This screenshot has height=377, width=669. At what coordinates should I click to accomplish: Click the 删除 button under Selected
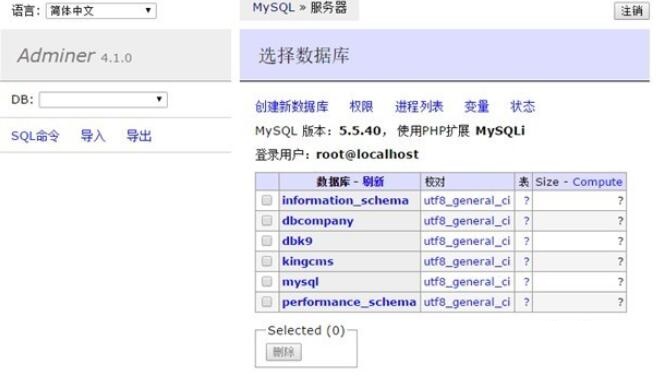point(284,352)
